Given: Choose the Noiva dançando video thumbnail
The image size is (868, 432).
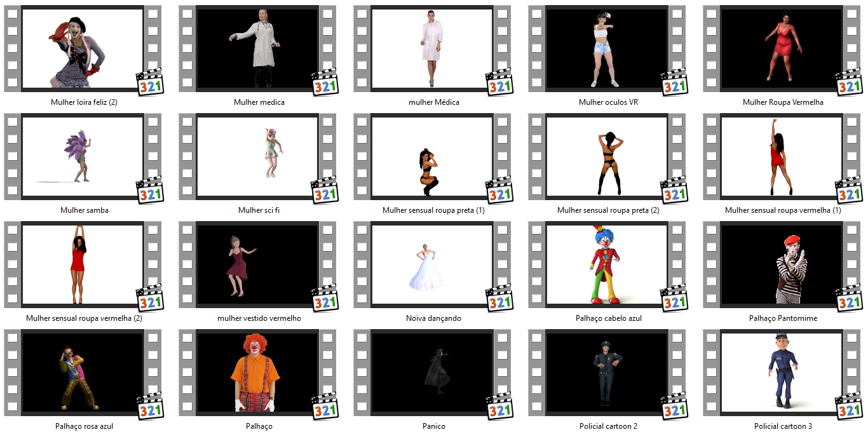Looking at the screenshot, I should point(432,265).
